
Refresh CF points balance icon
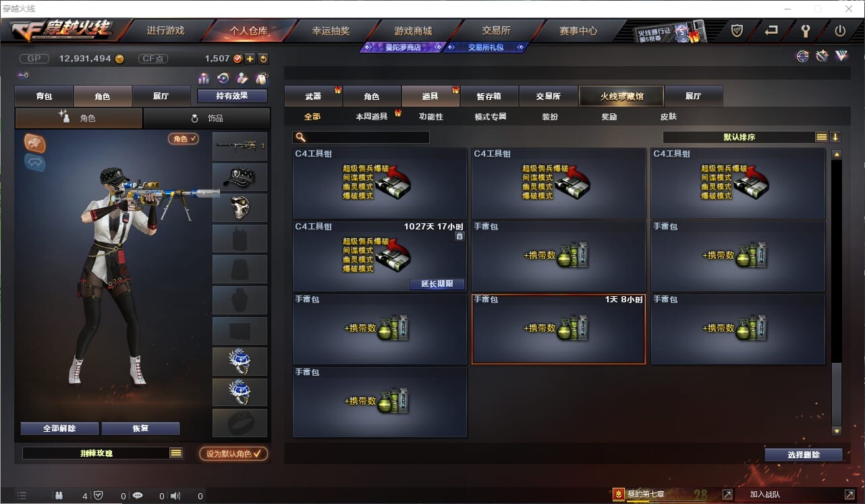263,59
